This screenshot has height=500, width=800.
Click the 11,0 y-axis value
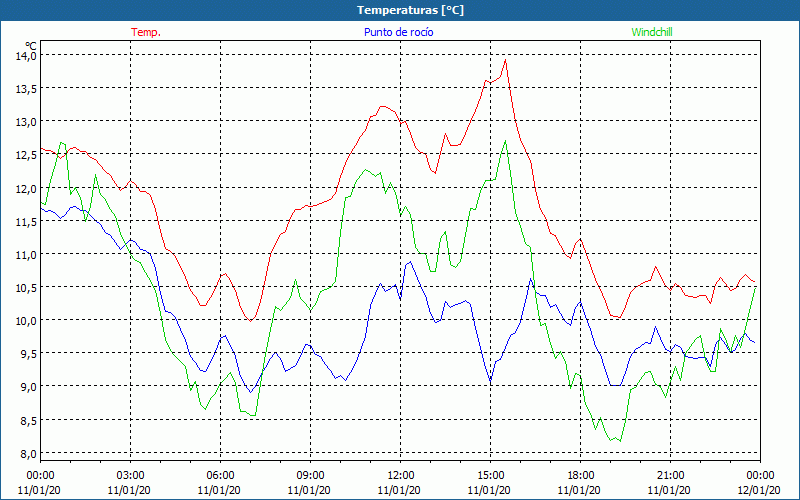tap(26, 254)
